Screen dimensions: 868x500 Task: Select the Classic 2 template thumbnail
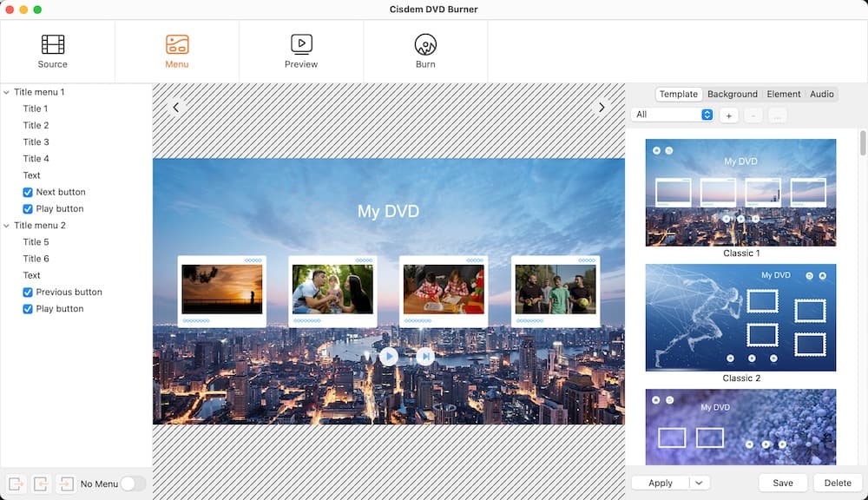pos(740,318)
